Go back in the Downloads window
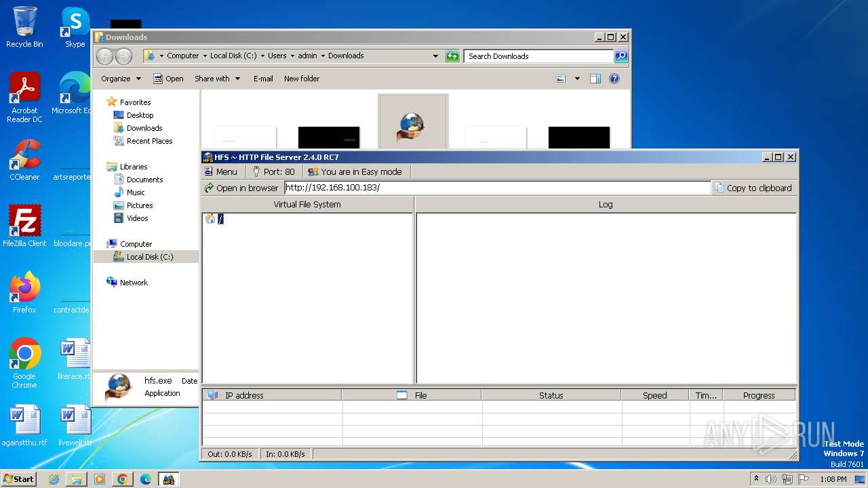Viewport: 868px width, 488px height. pos(104,56)
